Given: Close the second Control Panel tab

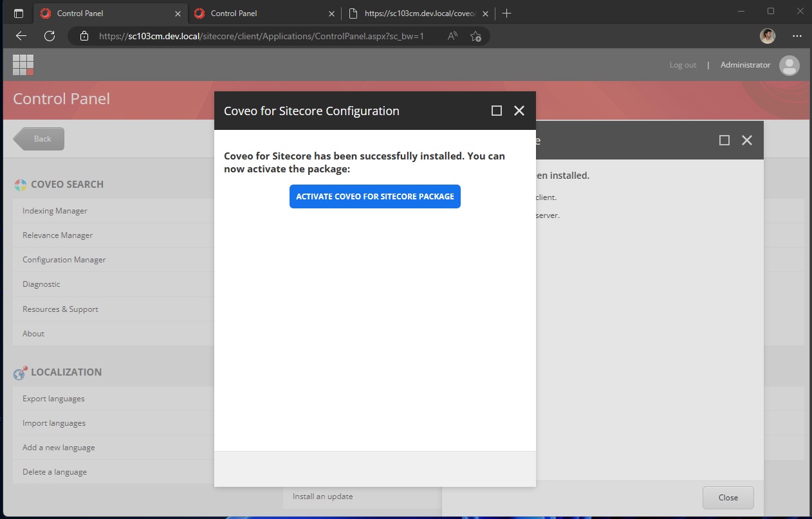Looking at the screenshot, I should [332, 13].
